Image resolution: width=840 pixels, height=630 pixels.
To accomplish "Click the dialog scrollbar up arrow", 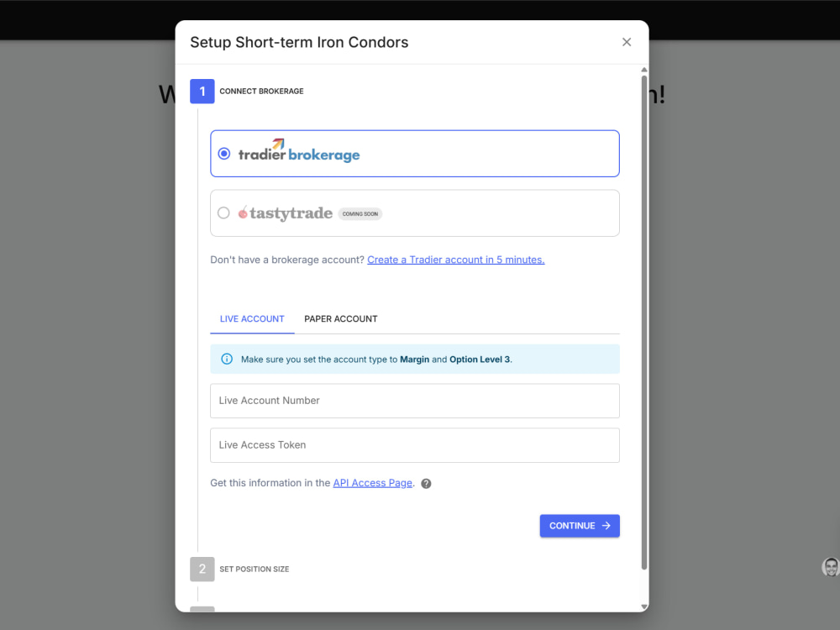I will coord(644,70).
